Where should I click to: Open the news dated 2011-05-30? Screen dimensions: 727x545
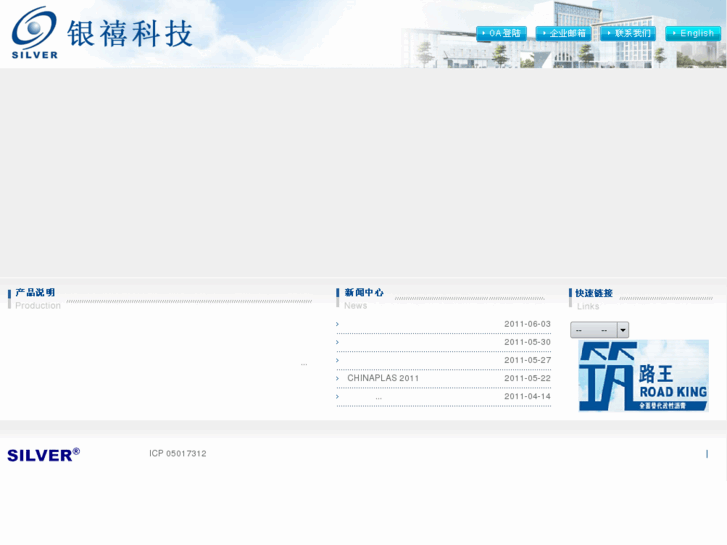(527, 342)
